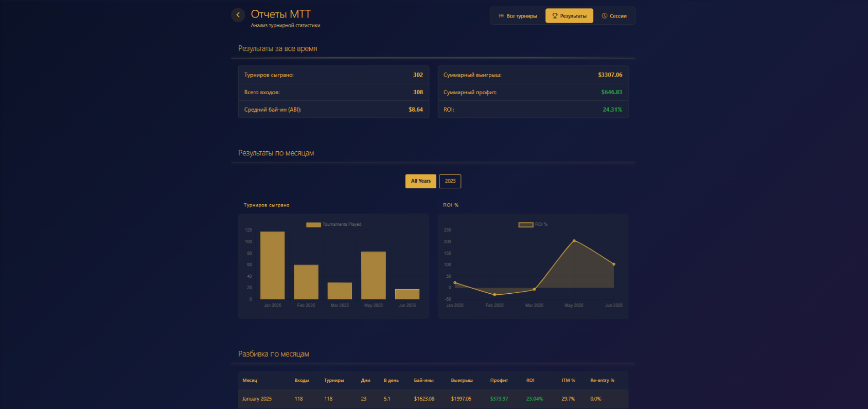Click the Feb 2025 tournaments bar
Image resolution: width=868 pixels, height=409 pixels.
coord(306,282)
